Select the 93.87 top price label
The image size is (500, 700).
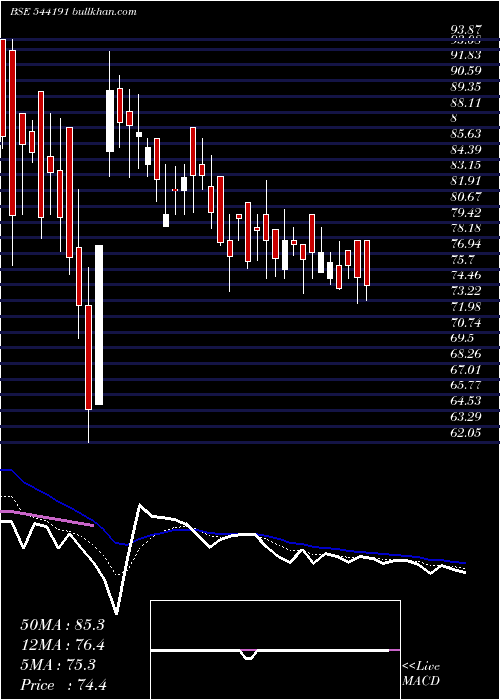[466, 30]
